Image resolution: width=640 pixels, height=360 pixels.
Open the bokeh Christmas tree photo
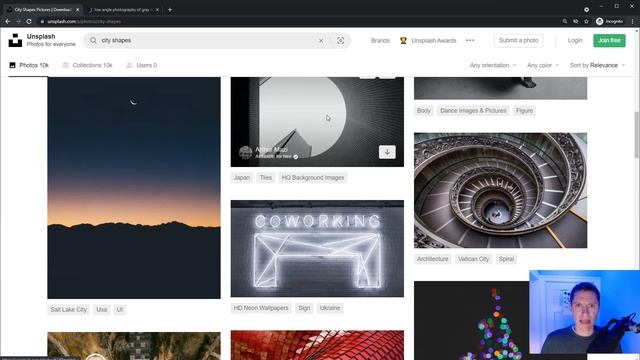tap(471, 320)
